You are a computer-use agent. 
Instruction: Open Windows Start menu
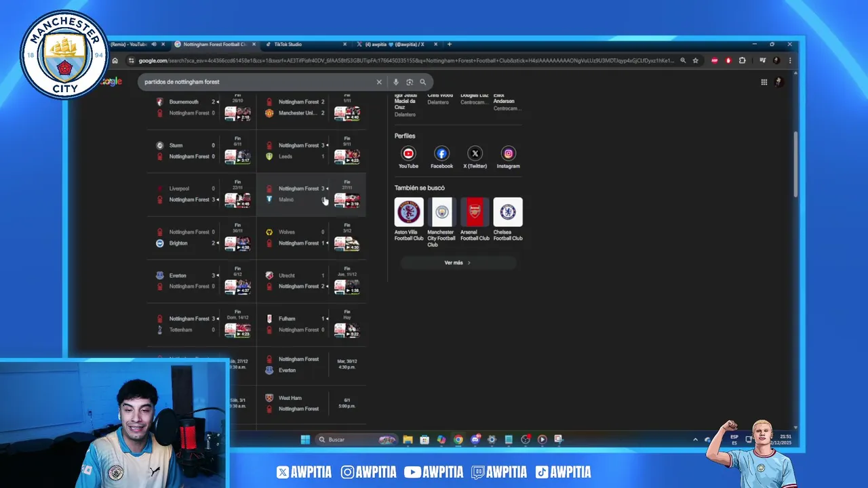pos(305,439)
